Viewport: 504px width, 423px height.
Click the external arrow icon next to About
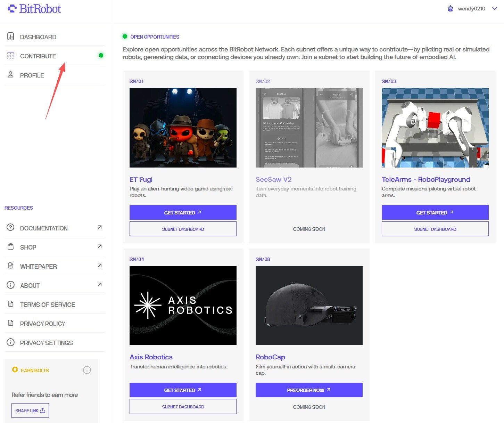pos(100,285)
